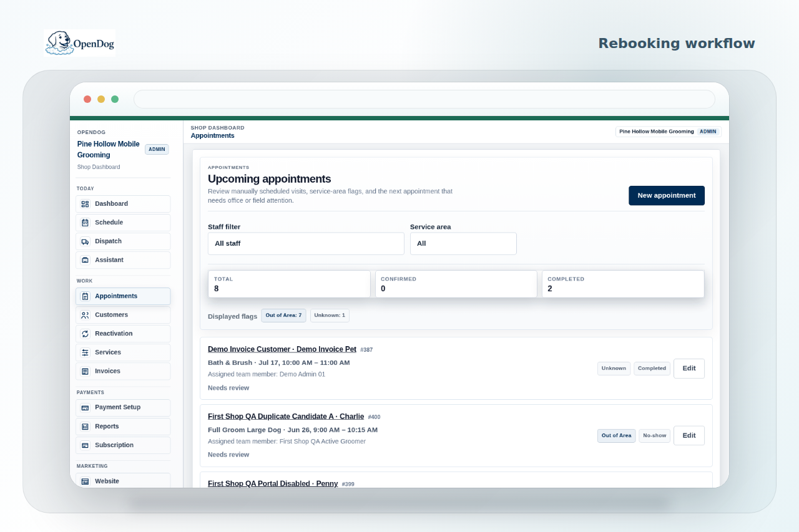Image resolution: width=799 pixels, height=532 pixels.
Task: Click the "Bath & Brush · Jul 17" line
Action: [278, 362]
